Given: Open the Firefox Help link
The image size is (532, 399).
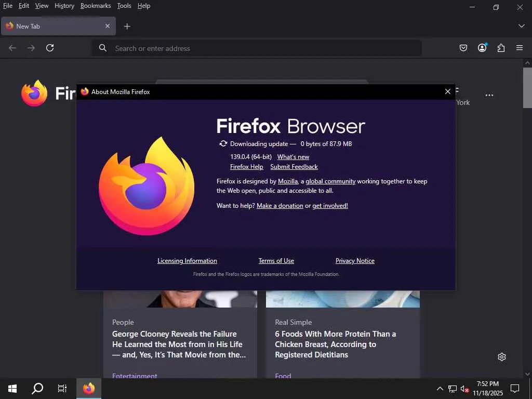Looking at the screenshot, I should 247,167.
